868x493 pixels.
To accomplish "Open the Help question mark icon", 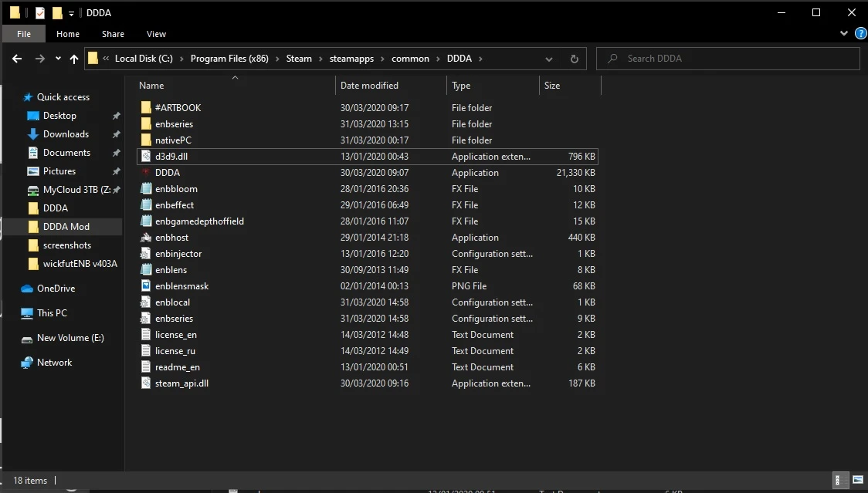I will coord(861,33).
